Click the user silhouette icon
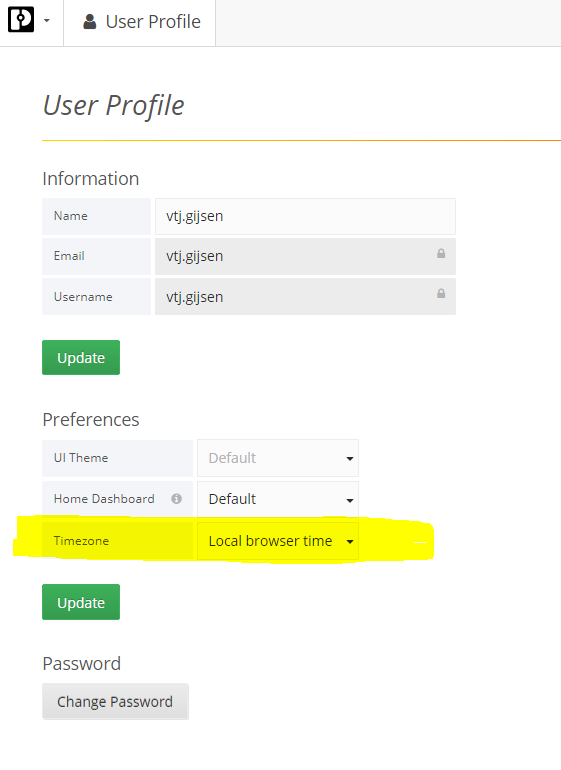 pos(89,22)
